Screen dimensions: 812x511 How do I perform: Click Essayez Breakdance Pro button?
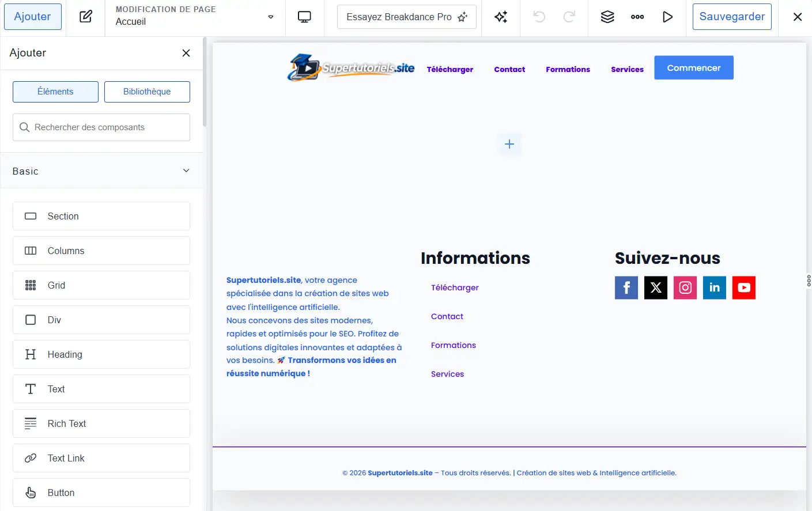click(x=407, y=17)
